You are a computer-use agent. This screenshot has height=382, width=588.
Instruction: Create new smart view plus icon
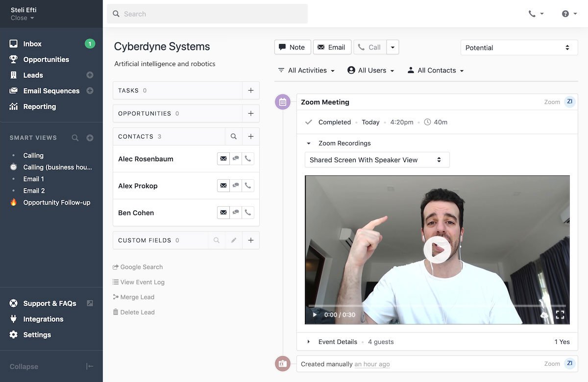(x=90, y=138)
